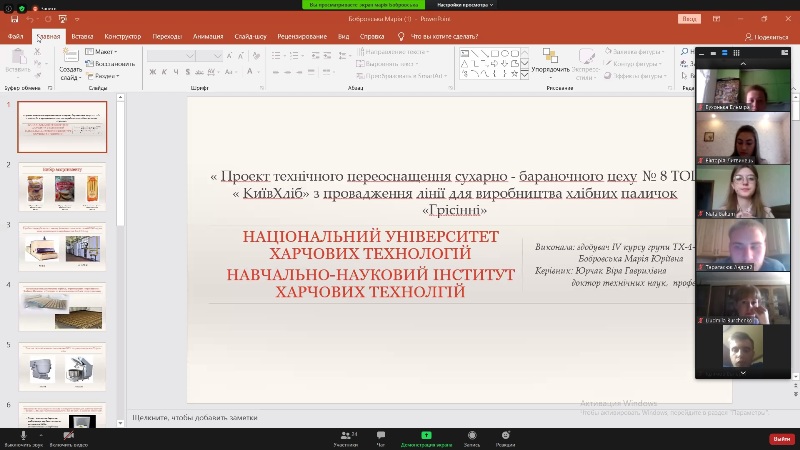Select slide 2 thumbnail in the panel
Image resolution: width=800 pixels, height=450 pixels.
pyautogui.click(x=61, y=187)
